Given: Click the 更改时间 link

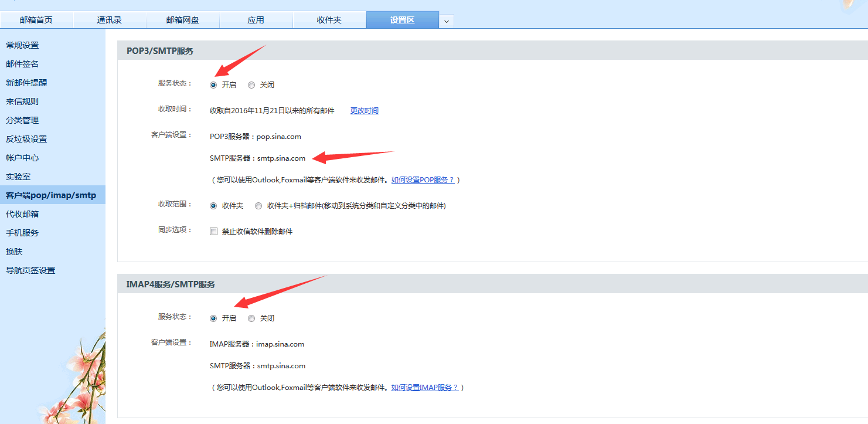Looking at the screenshot, I should 365,111.
